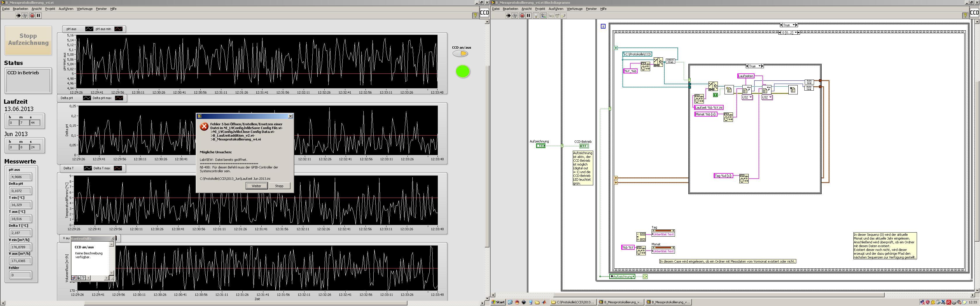Click the retain wire values icon
The image size is (980, 306).
(x=543, y=15)
